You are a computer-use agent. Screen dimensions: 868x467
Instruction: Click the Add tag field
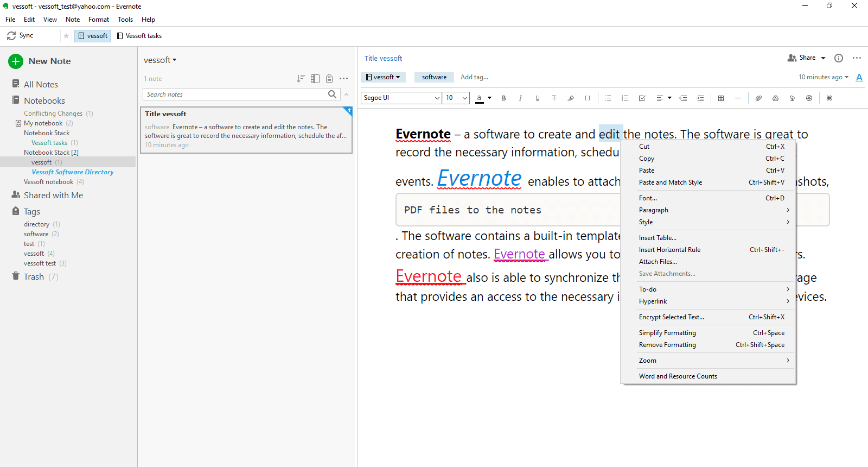[474, 77]
